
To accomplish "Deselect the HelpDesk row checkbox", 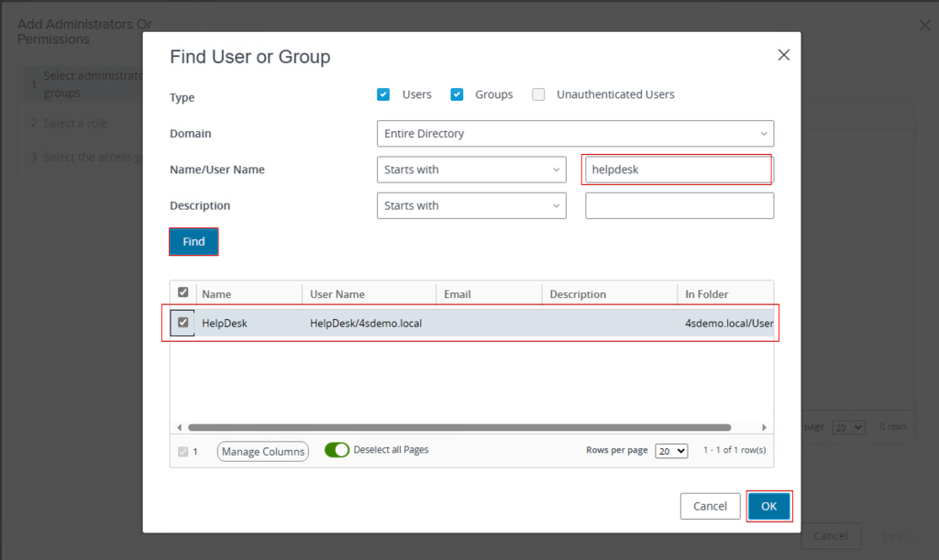I will tap(183, 323).
